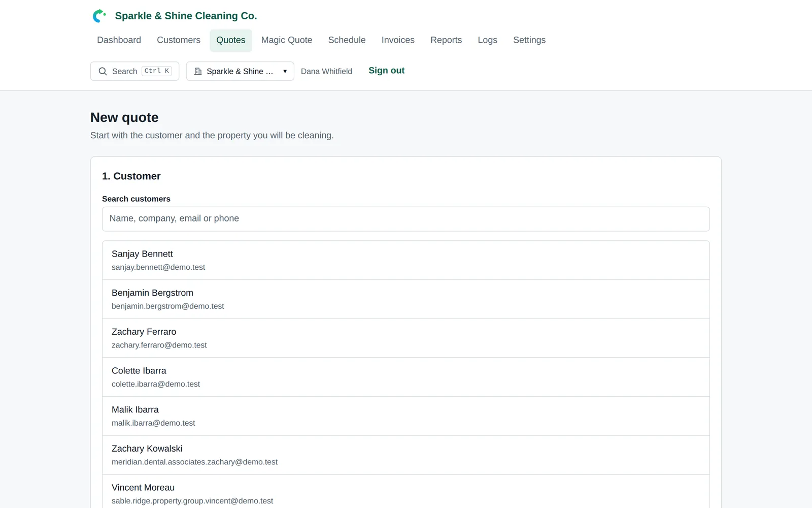
Task: Select customer Zachary Ferraro
Action: [x=406, y=338]
